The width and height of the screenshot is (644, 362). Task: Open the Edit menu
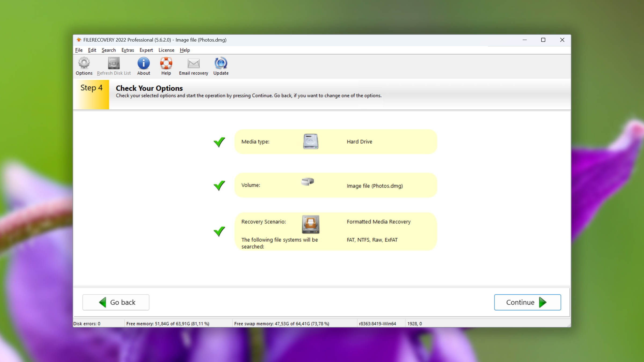point(92,50)
